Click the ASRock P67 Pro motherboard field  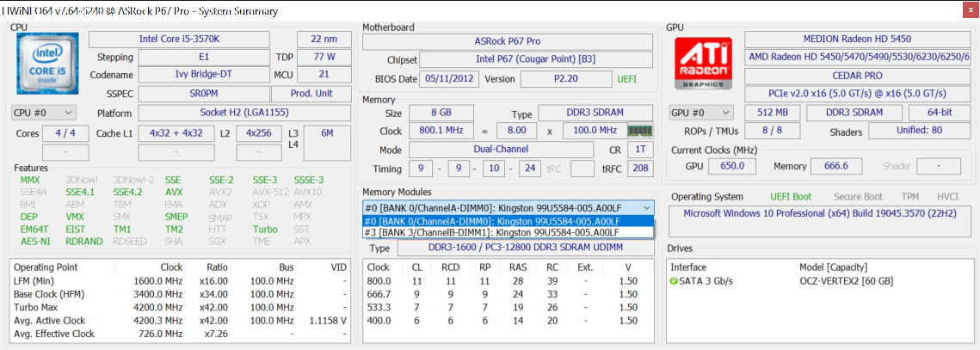(508, 42)
